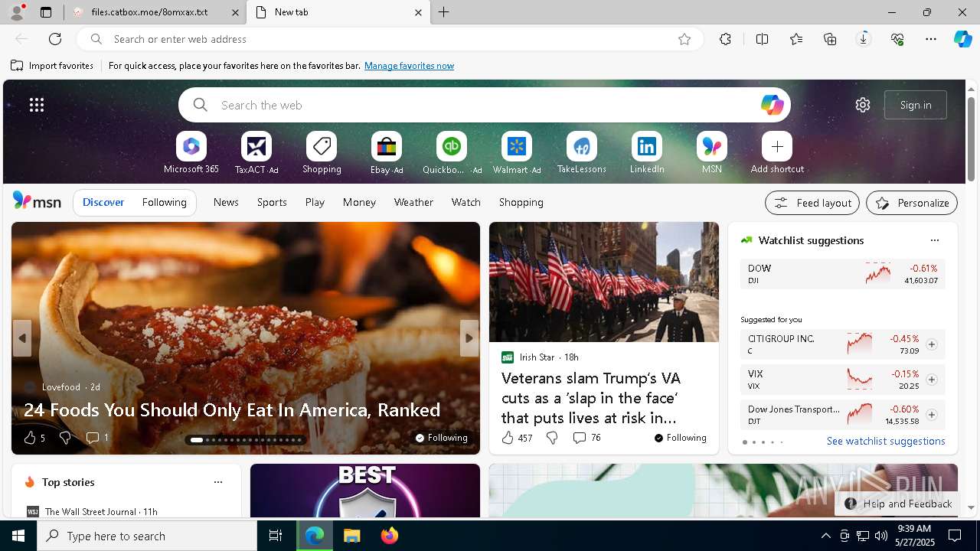
Task: Add Dow Jones Transportation to watchlist
Action: pyautogui.click(x=932, y=415)
